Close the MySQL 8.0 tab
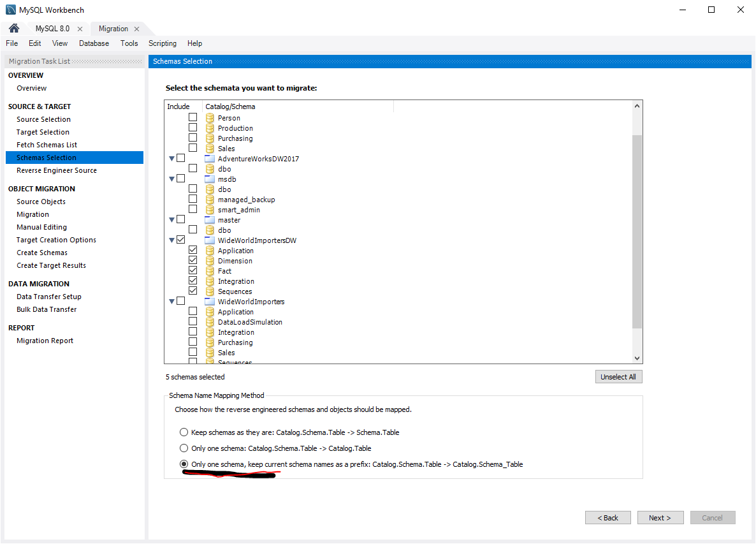 coord(80,29)
